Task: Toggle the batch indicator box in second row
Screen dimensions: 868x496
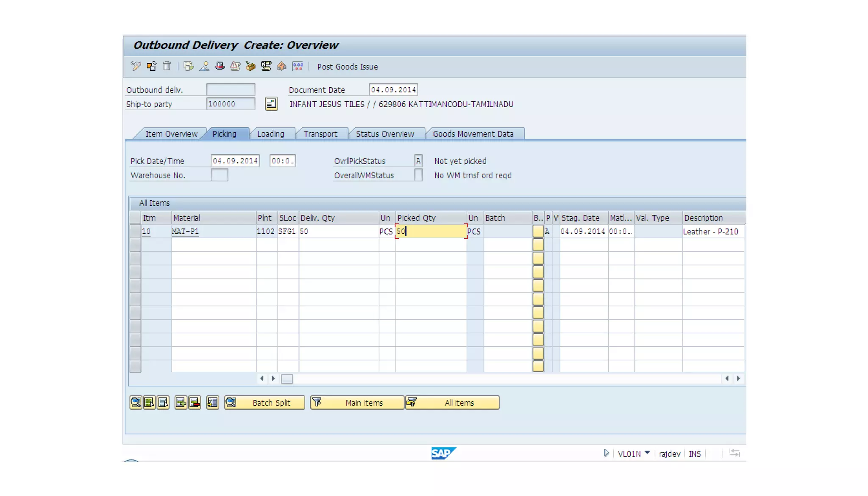Action: pyautogui.click(x=538, y=245)
